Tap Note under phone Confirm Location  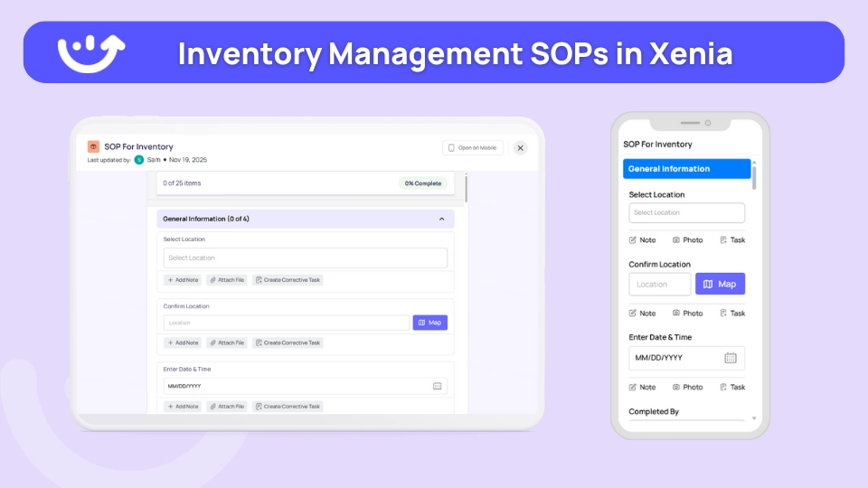pyautogui.click(x=642, y=314)
